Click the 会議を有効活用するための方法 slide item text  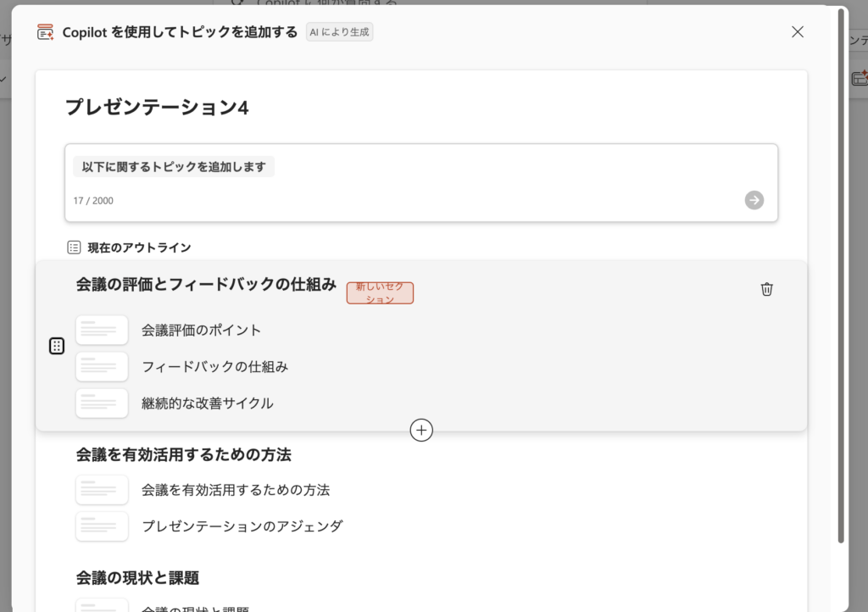click(236, 490)
